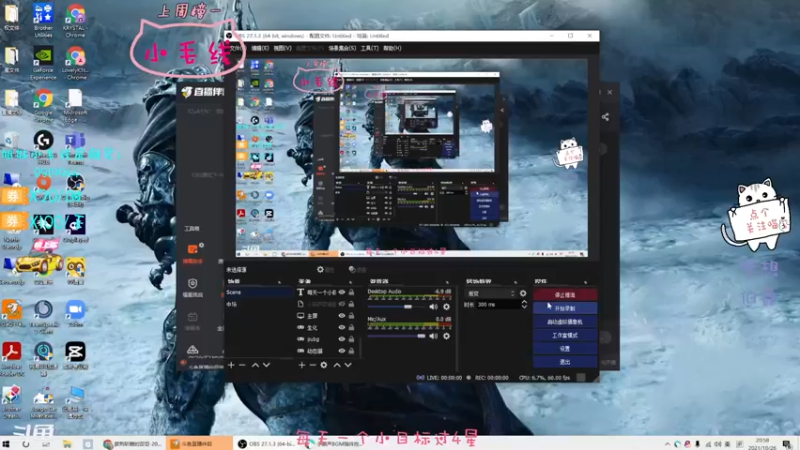The width and height of the screenshot is (800, 450).
Task: Select 中场 scene in Scenes list
Action: pos(259,304)
